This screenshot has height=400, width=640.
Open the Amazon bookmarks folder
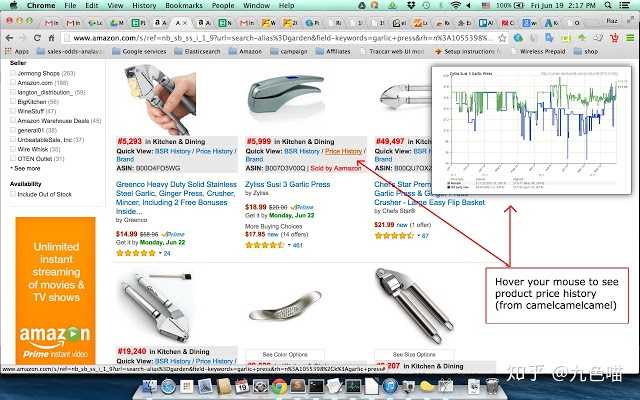click(x=245, y=51)
